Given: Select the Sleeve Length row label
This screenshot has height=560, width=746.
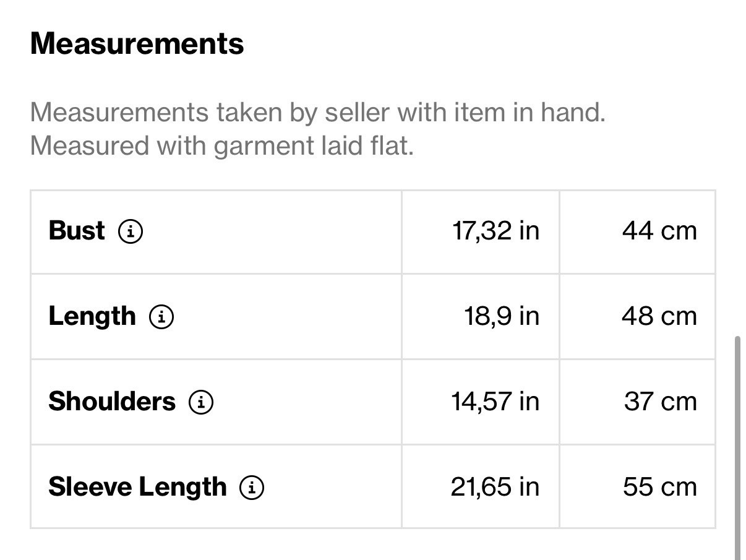Looking at the screenshot, I should pyautogui.click(x=137, y=487).
